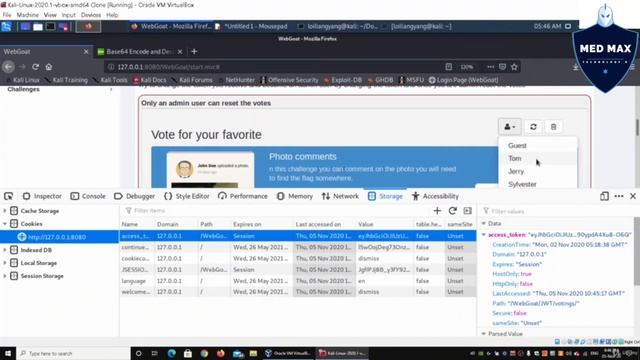Select the access_token cookie row
Viewport: 640px width, 360px height.
[x=298, y=236]
